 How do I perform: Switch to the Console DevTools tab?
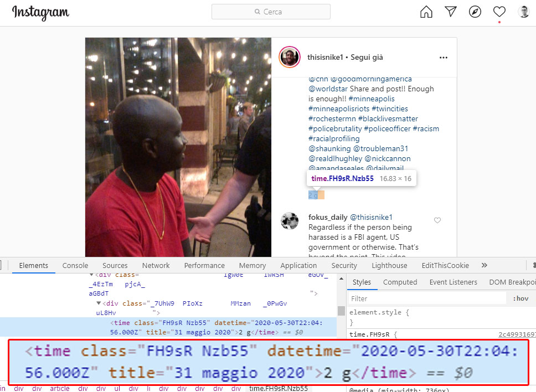[x=75, y=266]
